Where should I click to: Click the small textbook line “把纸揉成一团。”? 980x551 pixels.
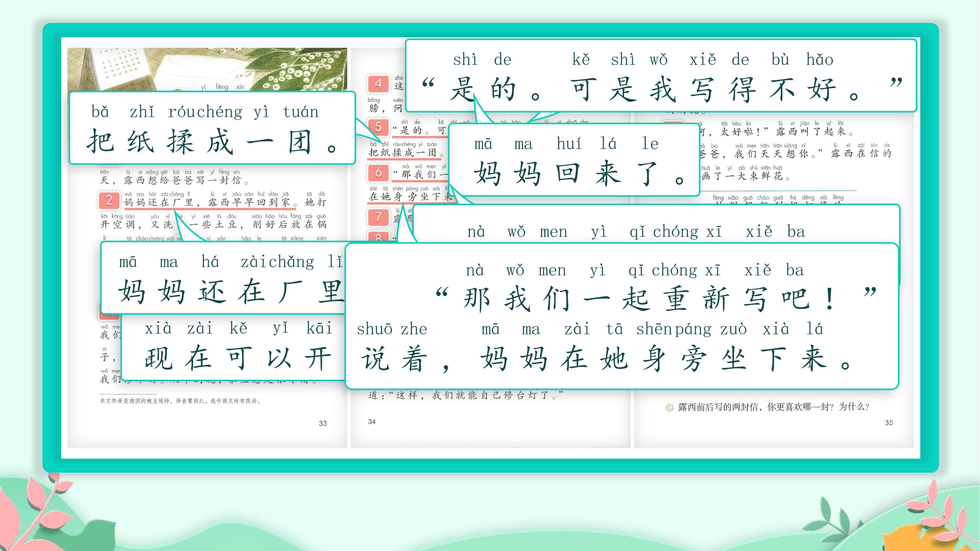click(x=406, y=153)
